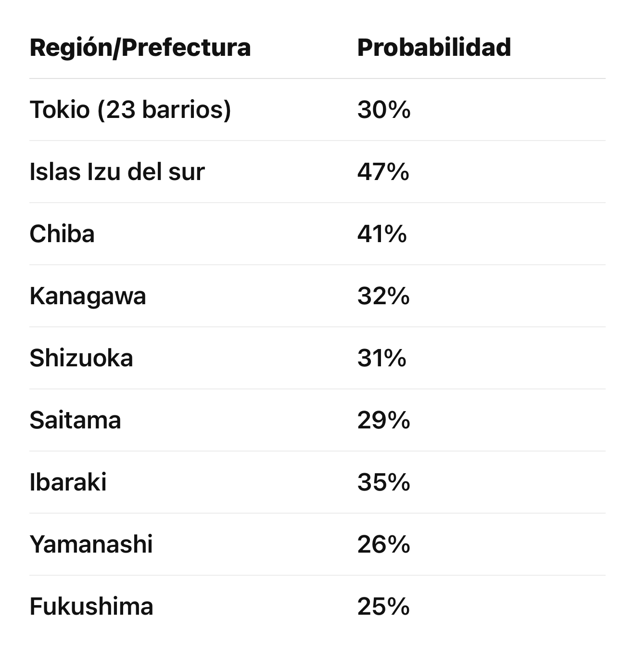The height and width of the screenshot is (672, 635).
Task: Select the Saitama row label
Action: click(75, 420)
